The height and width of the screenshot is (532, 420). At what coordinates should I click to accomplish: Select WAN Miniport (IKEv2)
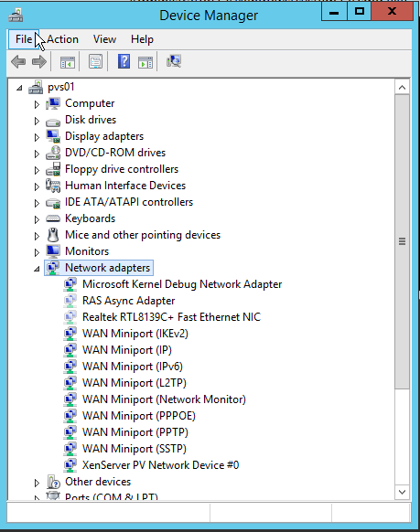click(x=135, y=334)
